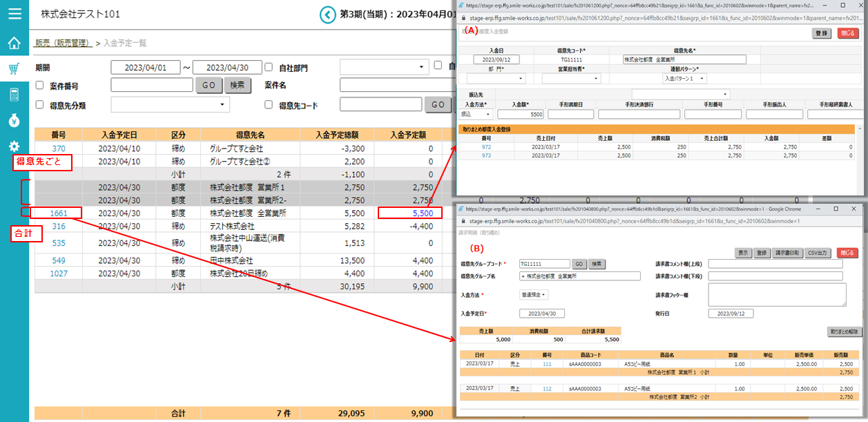Check the 得意先分類 checkbox

[x=39, y=105]
